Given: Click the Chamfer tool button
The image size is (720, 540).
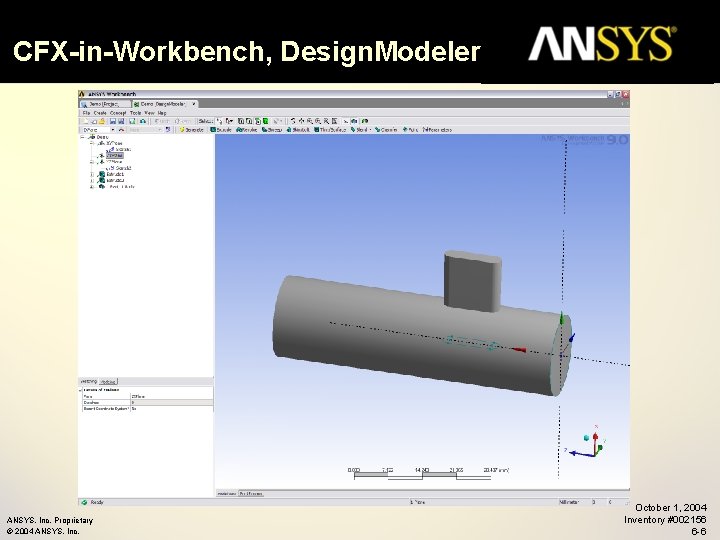Looking at the screenshot, I should click(x=386, y=130).
